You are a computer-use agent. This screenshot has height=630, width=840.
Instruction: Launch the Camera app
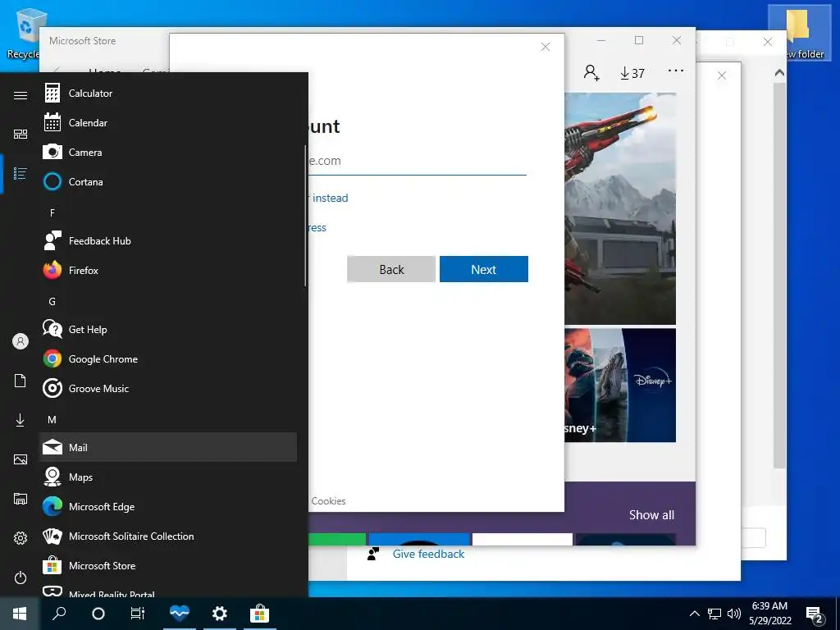pos(167,152)
